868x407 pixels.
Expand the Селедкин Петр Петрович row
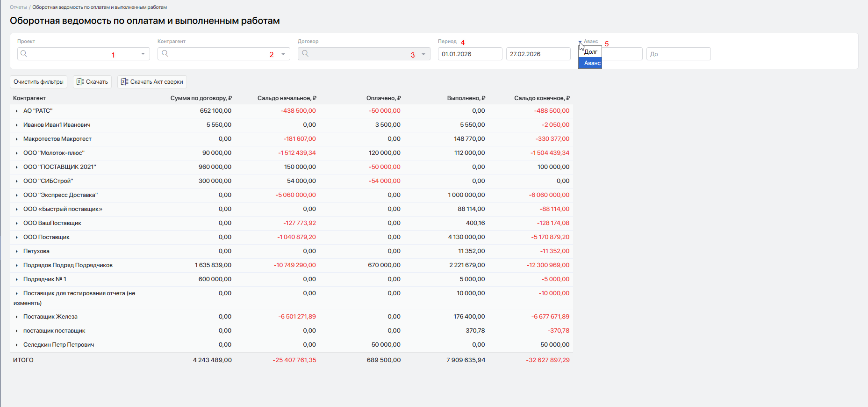click(17, 345)
